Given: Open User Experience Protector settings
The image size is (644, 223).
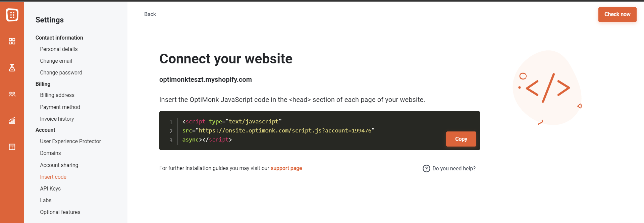Looking at the screenshot, I should (70, 141).
